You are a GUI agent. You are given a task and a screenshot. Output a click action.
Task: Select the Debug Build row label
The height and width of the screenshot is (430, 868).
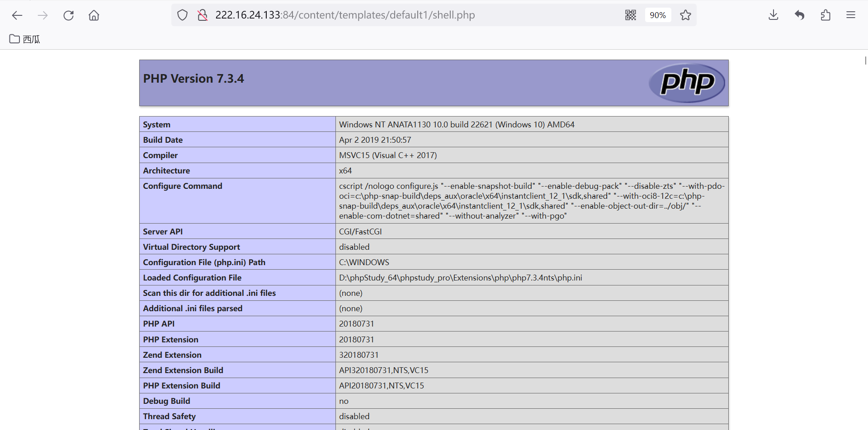click(x=166, y=401)
